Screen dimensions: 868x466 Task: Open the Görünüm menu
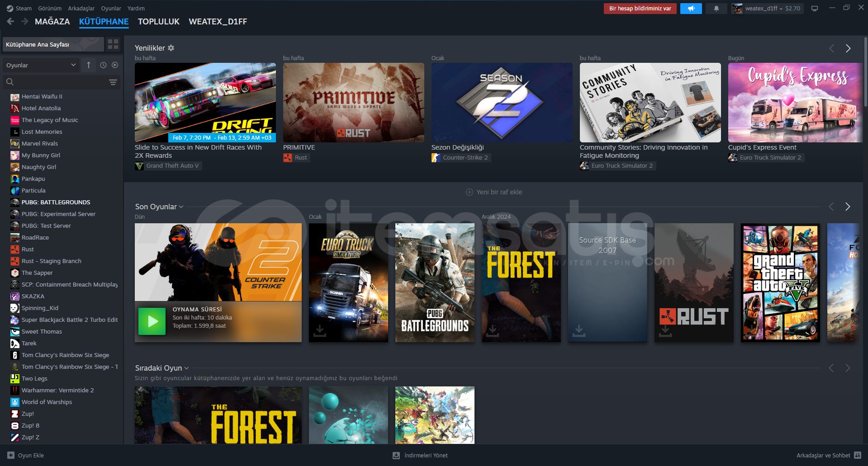(50, 8)
